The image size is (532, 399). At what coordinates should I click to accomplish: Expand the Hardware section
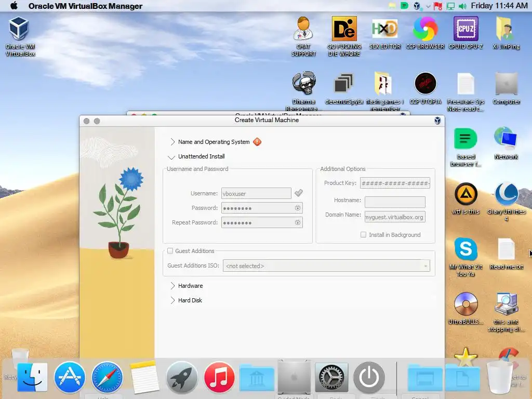(x=172, y=286)
